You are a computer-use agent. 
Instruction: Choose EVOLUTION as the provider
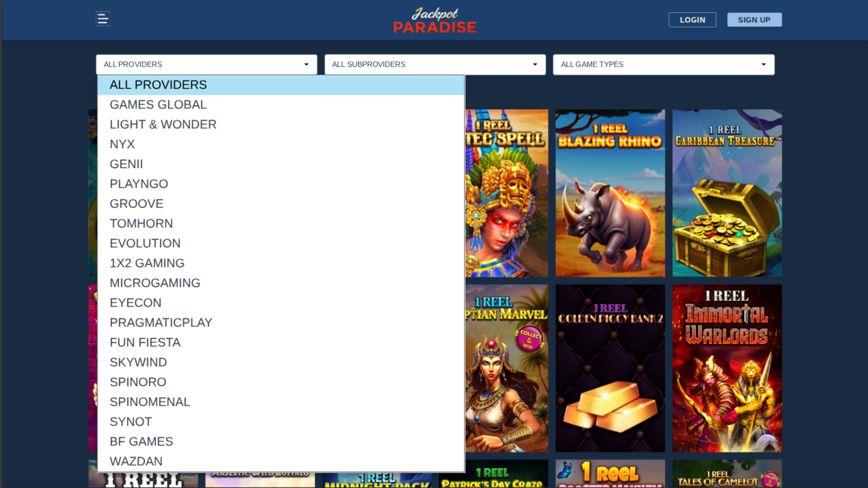pos(145,243)
